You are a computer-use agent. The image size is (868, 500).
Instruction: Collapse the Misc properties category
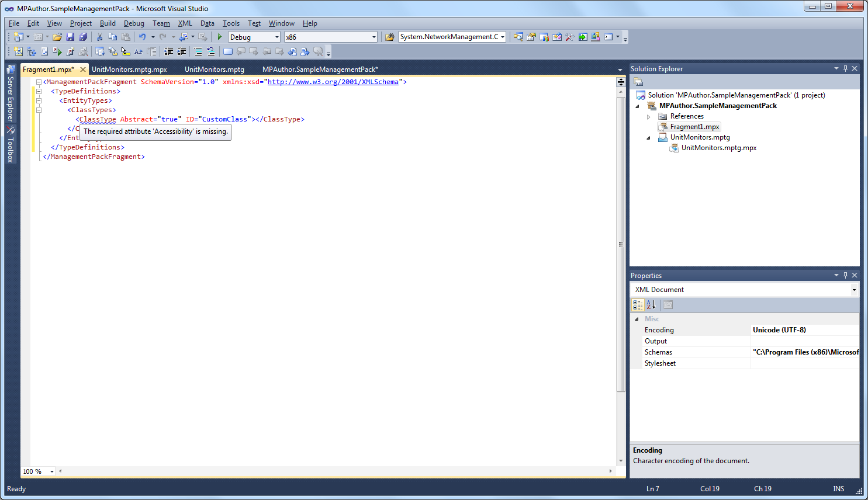coord(637,319)
